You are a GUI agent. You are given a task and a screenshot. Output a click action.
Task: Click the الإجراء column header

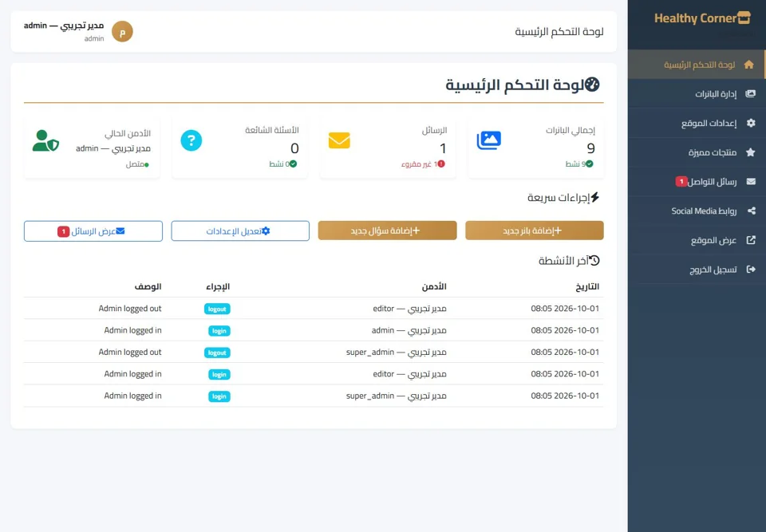218,286
